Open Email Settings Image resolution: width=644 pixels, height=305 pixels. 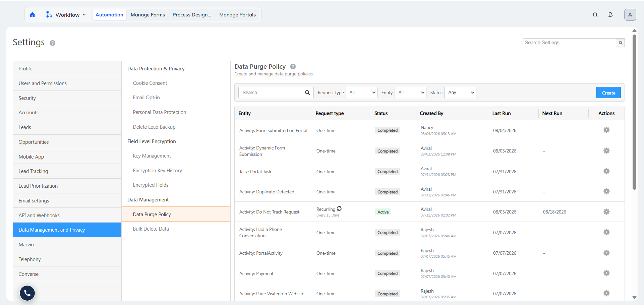67,201
